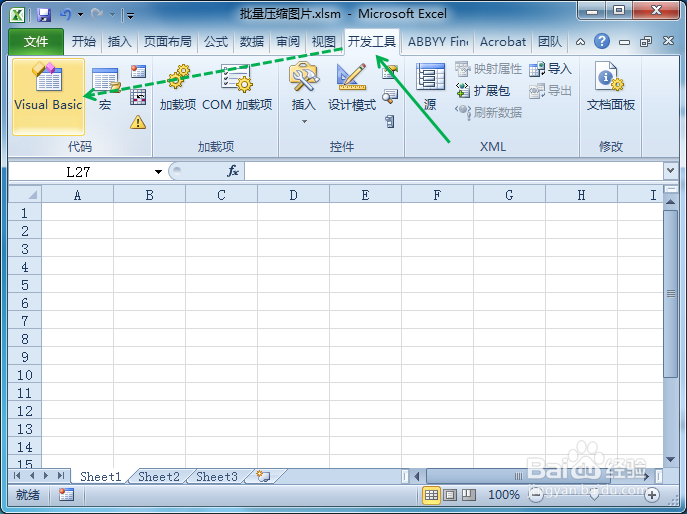Select row 5 header

[x=25, y=285]
